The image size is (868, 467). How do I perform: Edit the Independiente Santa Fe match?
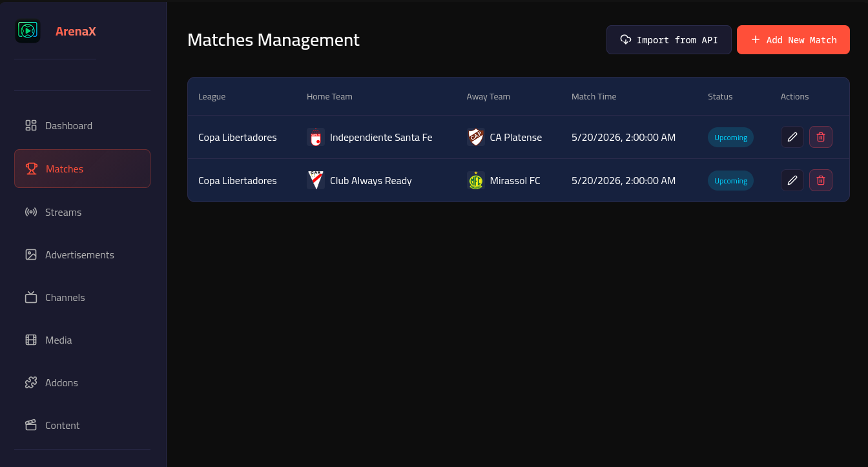click(x=792, y=137)
